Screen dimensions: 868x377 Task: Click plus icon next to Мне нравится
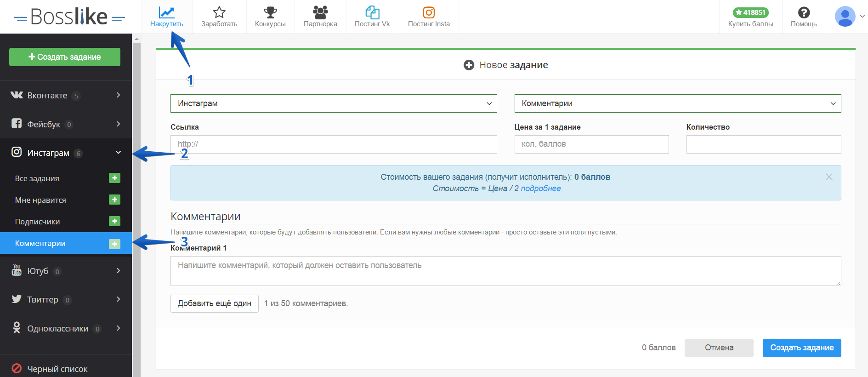click(x=114, y=200)
